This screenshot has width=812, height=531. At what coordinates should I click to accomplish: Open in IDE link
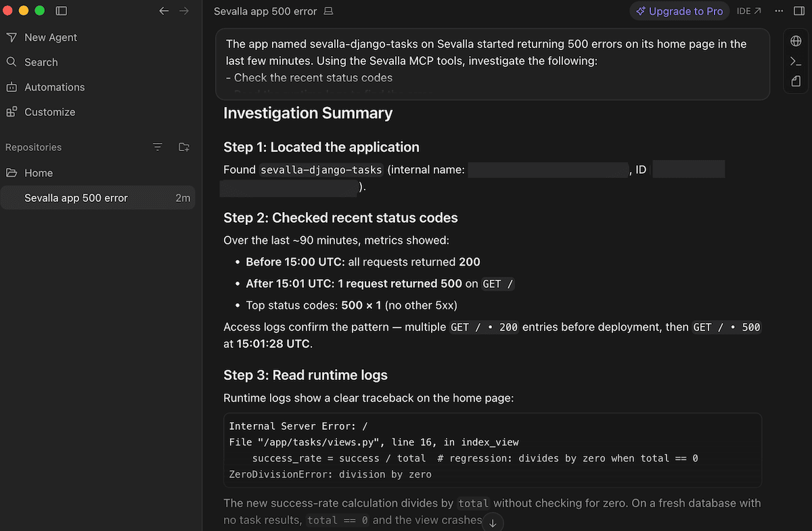748,11
